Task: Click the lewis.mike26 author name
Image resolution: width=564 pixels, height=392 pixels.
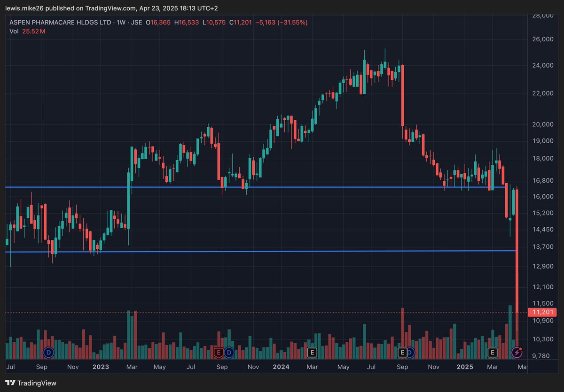Action: (23, 8)
